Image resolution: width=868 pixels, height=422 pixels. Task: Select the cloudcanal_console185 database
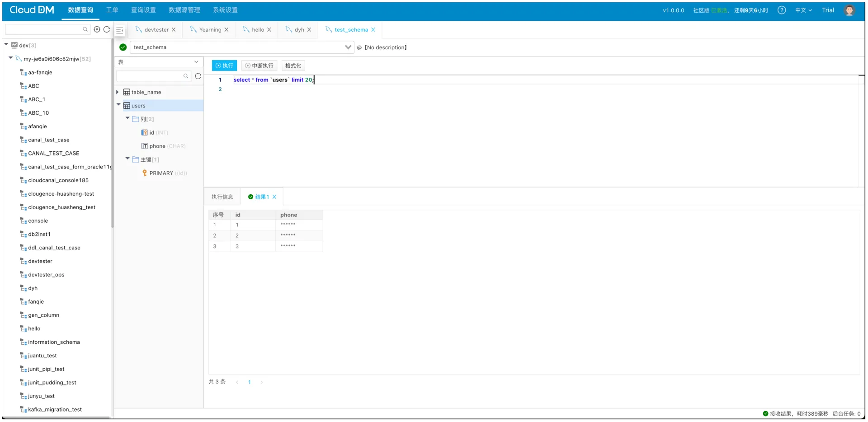tap(58, 180)
